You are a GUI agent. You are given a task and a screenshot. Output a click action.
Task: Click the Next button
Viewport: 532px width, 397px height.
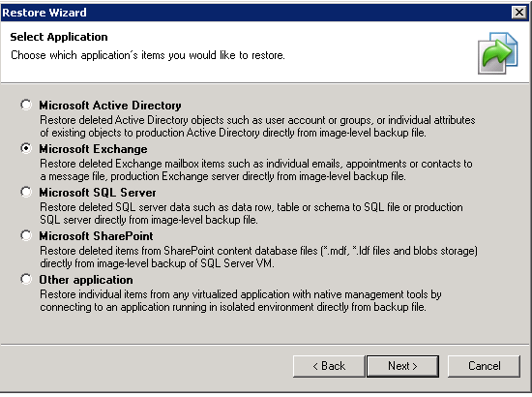(x=402, y=366)
